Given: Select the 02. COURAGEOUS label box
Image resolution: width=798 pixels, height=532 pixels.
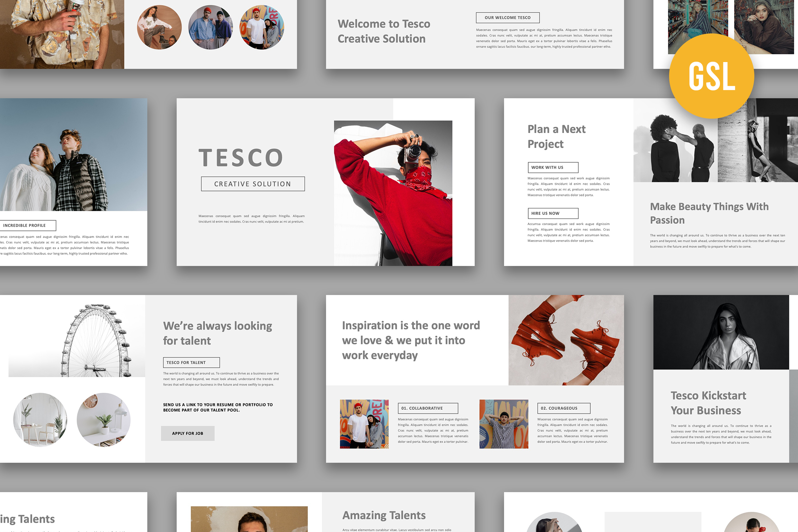Looking at the screenshot, I should point(563,408).
